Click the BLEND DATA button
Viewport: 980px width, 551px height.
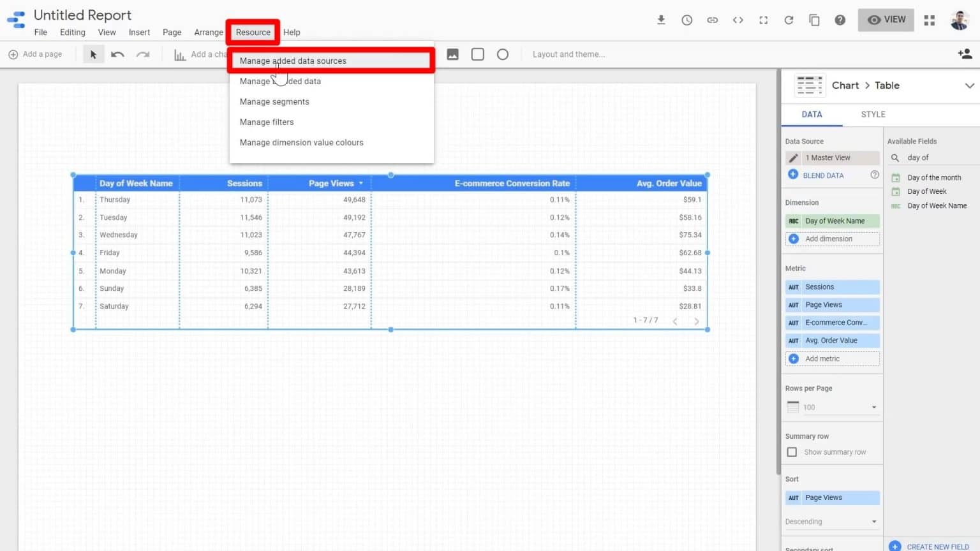click(823, 175)
